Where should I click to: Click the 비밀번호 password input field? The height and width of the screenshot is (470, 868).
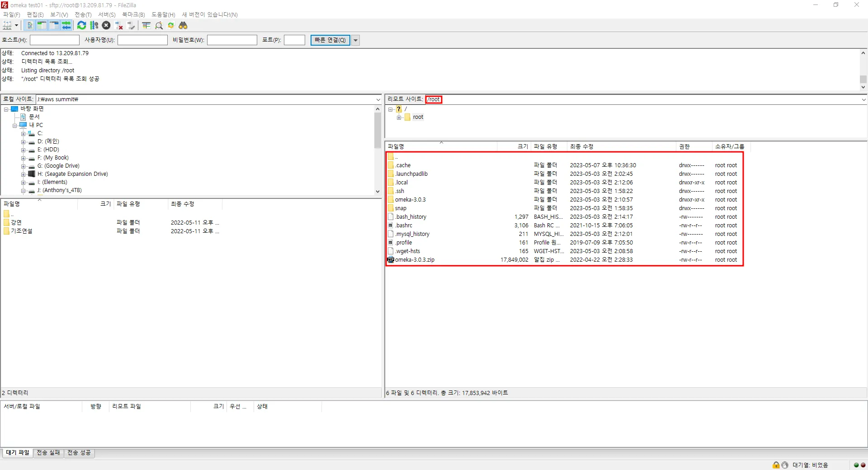click(x=232, y=40)
